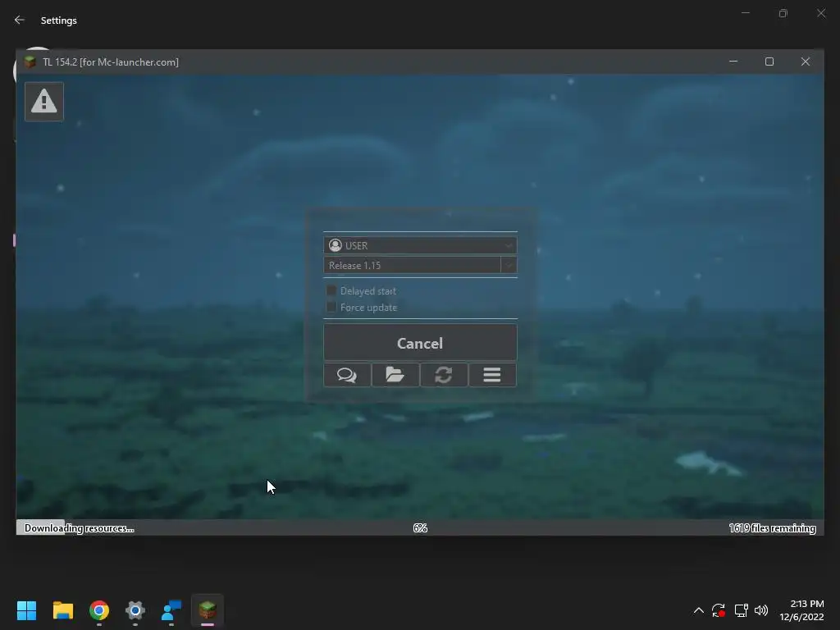Click the user avatar icon beside USER

336,245
